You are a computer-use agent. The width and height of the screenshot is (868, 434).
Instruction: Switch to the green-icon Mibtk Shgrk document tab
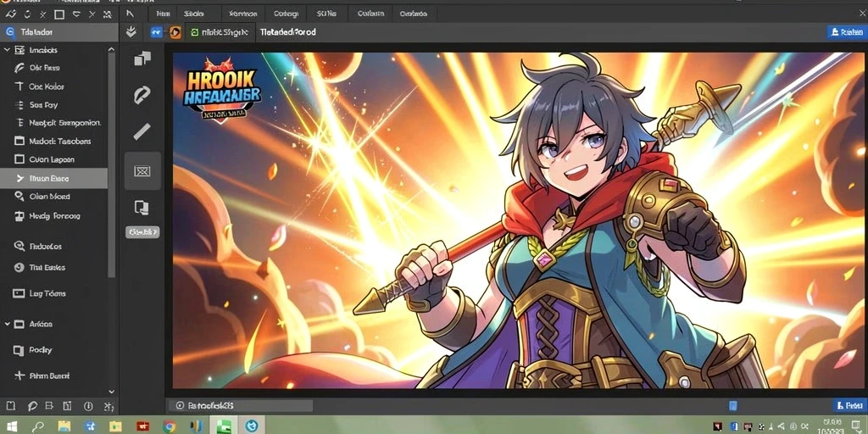(220, 33)
